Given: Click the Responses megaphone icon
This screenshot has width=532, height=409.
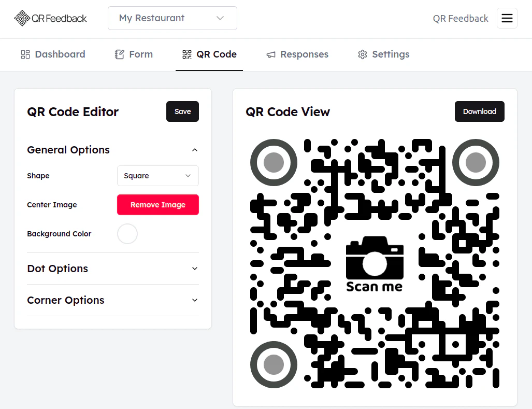Looking at the screenshot, I should (x=270, y=54).
